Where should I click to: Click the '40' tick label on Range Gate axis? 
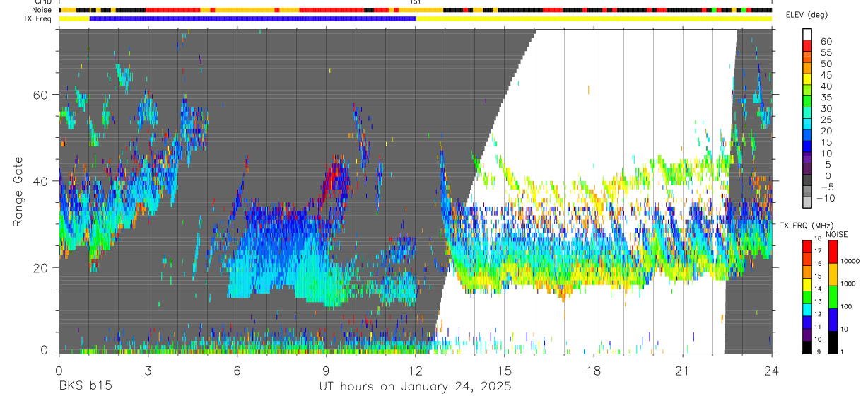(40, 181)
